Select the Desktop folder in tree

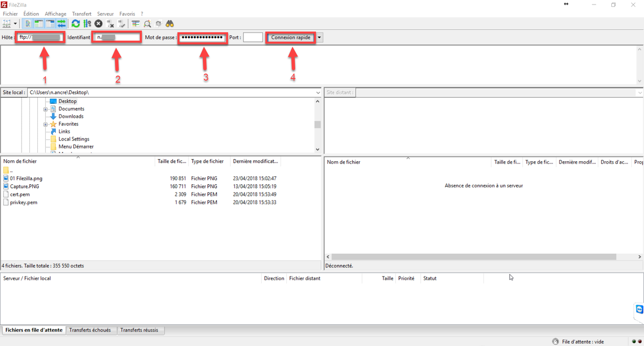pyautogui.click(x=67, y=101)
